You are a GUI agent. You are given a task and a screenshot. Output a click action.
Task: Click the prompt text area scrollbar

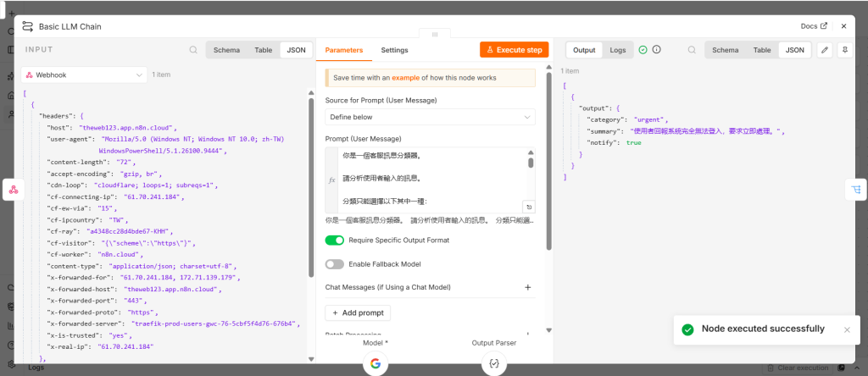[x=531, y=163]
